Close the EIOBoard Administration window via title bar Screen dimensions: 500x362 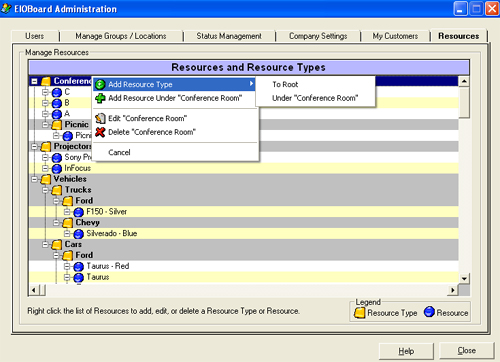(x=492, y=9)
